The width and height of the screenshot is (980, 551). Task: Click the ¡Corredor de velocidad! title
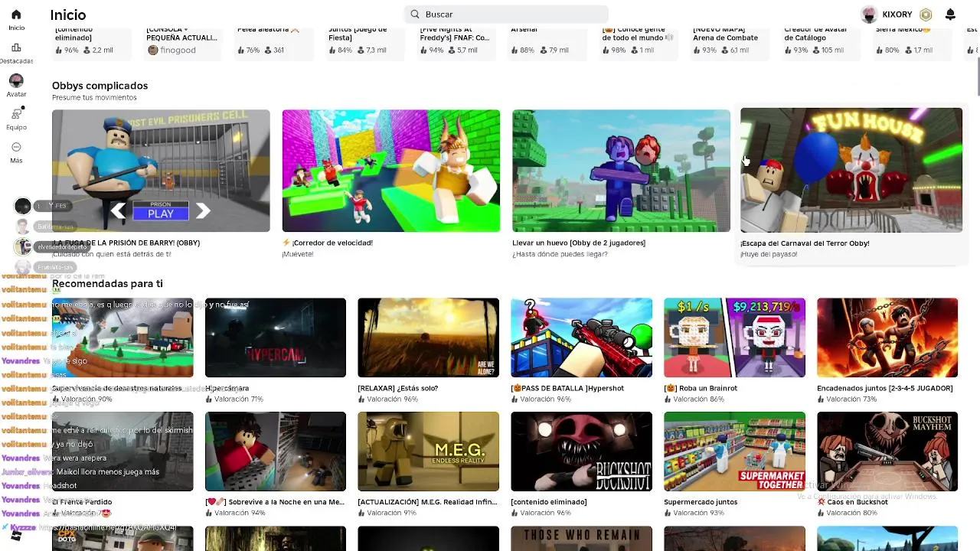coord(327,243)
